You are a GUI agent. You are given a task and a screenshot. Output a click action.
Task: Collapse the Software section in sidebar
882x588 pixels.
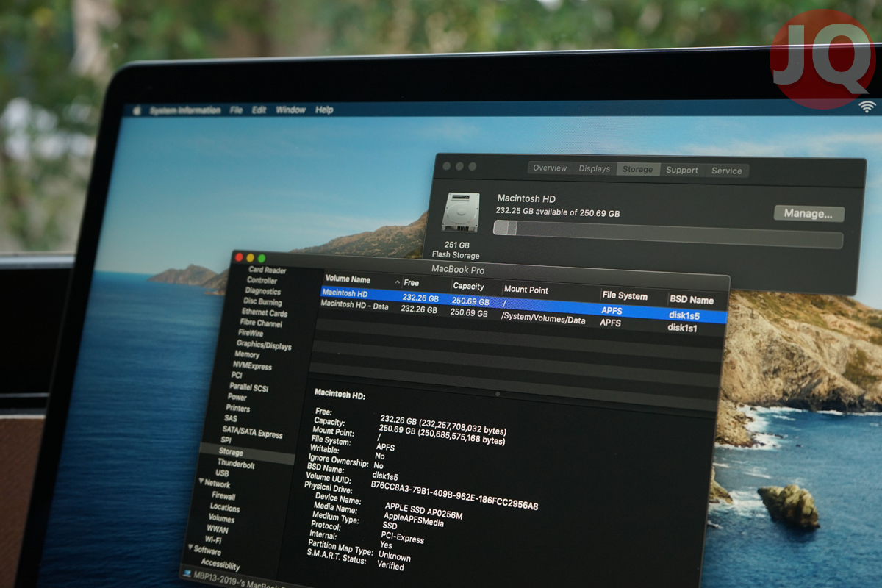point(192,548)
